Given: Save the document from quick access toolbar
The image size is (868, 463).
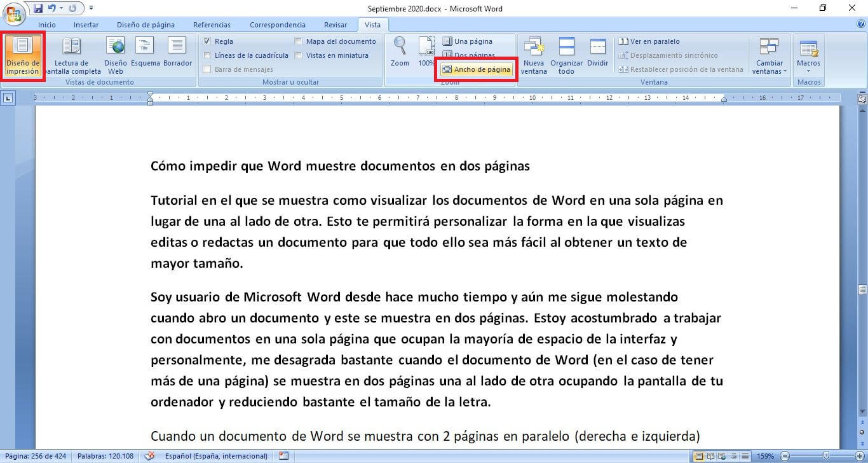Looking at the screenshot, I should click(x=37, y=8).
